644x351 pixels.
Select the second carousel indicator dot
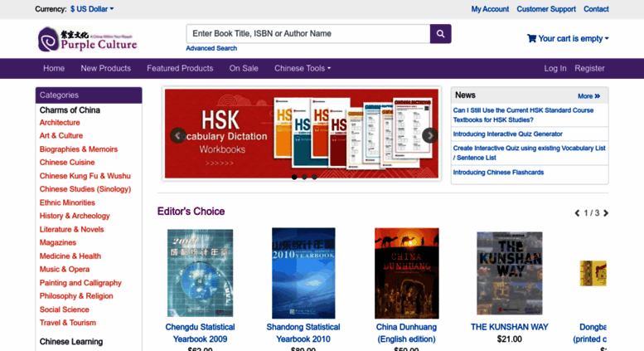pos(304,177)
